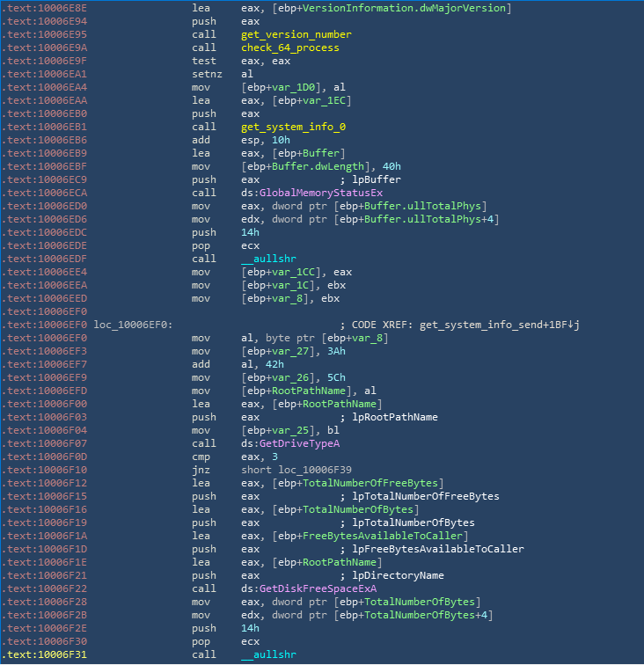Click the GlobalMemoryStatusEx API name
The image size is (644, 665).
click(x=321, y=193)
